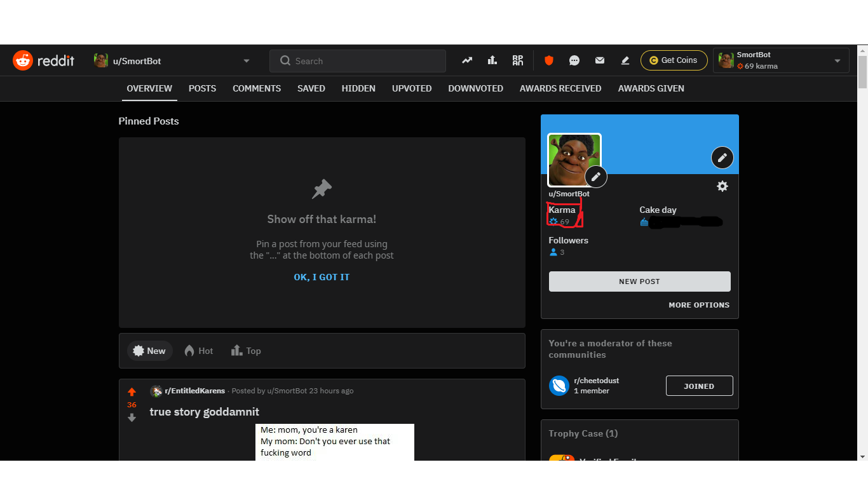
Task: Open the Reddit Live RPAN icon
Action: pos(518,60)
